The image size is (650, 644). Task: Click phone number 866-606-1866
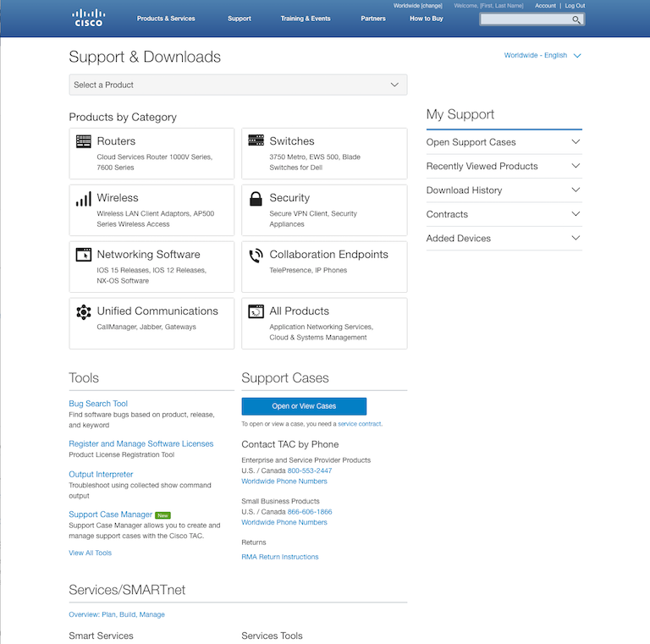point(310,512)
